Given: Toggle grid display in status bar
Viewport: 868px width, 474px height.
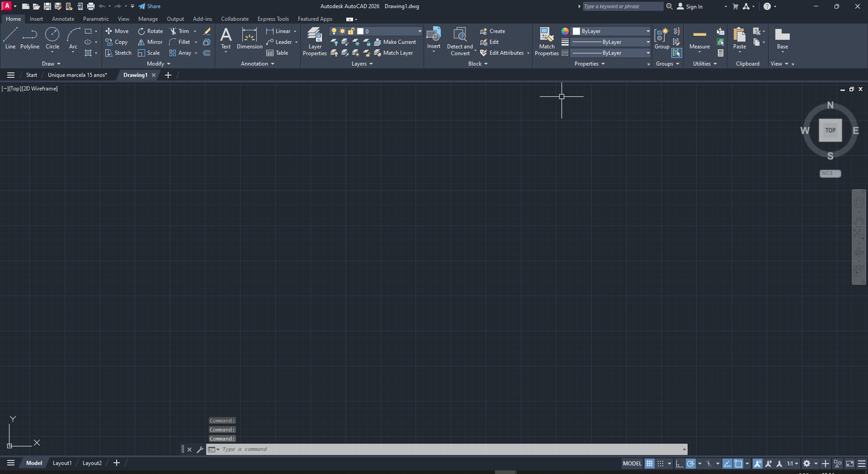Looking at the screenshot, I should 649,463.
